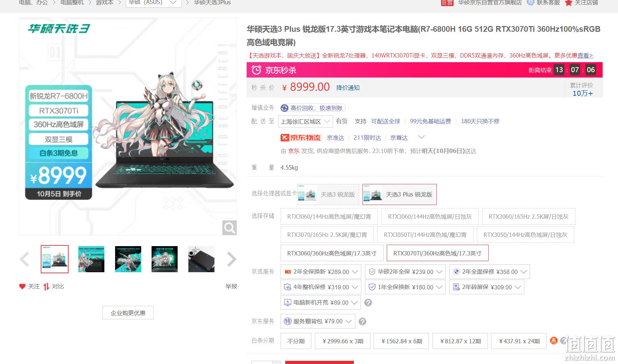The height and width of the screenshot is (364, 618).
Task: Open the 华硕(ASUS) breadcrumb dropdown
Action: (x=154, y=3)
